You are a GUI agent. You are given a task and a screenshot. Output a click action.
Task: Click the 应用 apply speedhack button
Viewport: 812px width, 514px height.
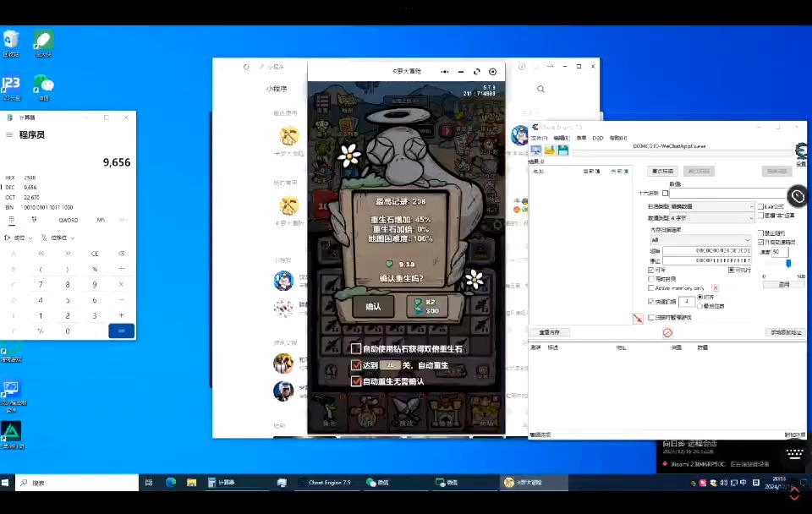[784, 284]
